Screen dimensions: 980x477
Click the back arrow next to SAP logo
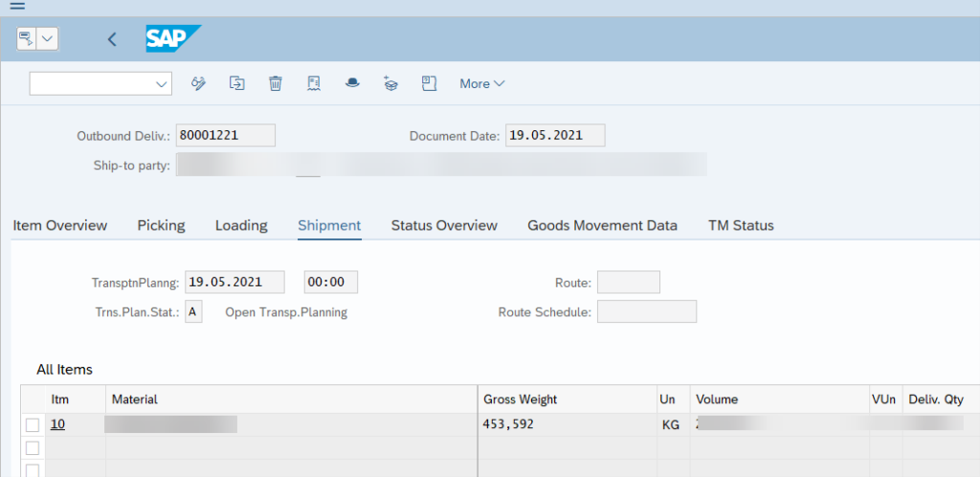coord(112,39)
